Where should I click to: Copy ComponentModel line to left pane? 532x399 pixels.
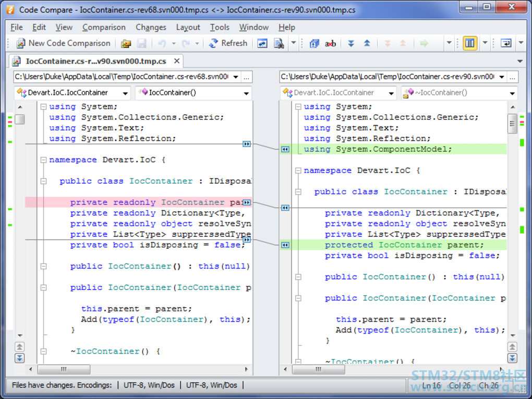pos(285,149)
